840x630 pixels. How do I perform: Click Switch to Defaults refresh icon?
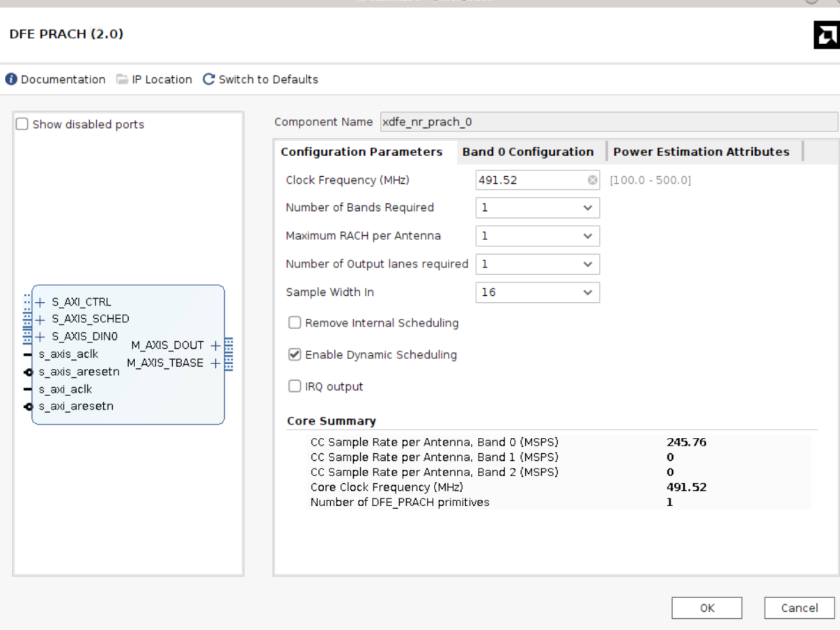[x=208, y=79]
